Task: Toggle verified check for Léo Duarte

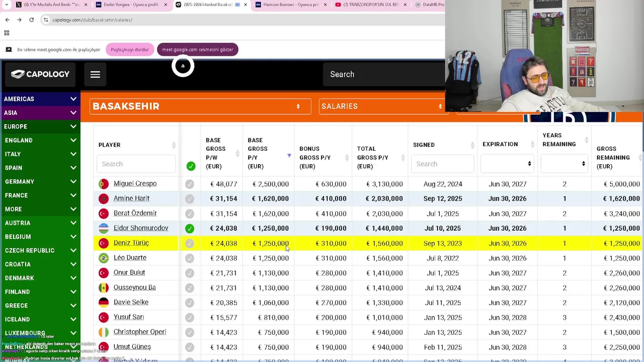Action: coord(190,258)
